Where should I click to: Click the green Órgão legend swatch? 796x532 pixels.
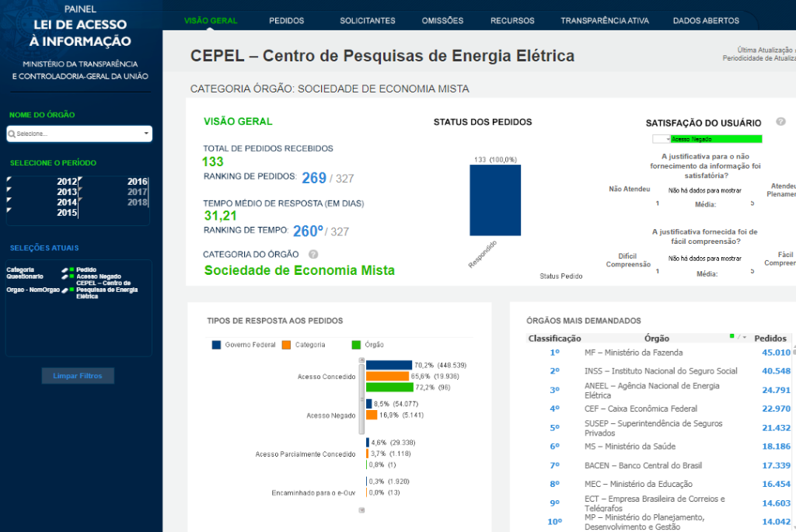[x=357, y=345]
